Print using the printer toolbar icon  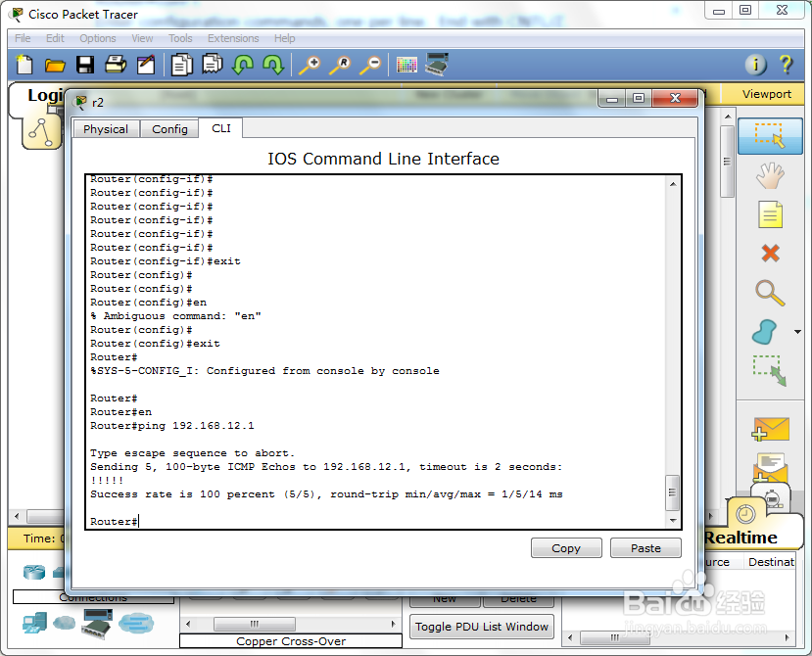[116, 65]
